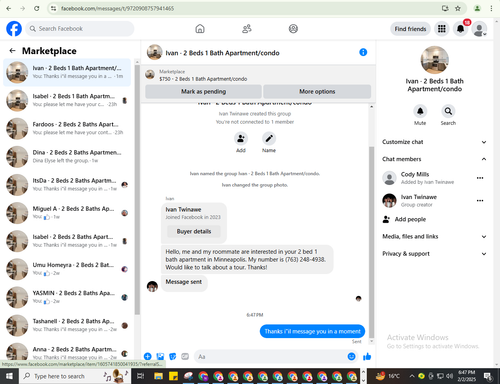Expand Privacy & support section
This screenshot has height=384, width=500.
[x=434, y=254]
